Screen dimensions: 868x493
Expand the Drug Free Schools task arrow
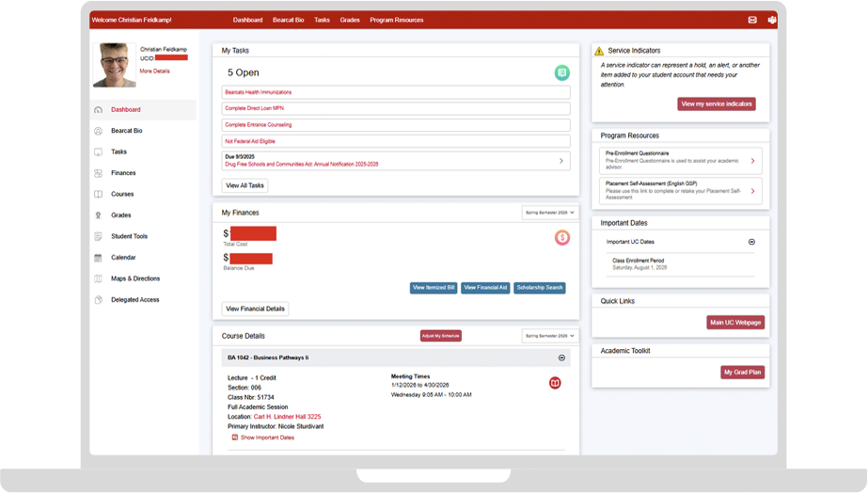561,161
